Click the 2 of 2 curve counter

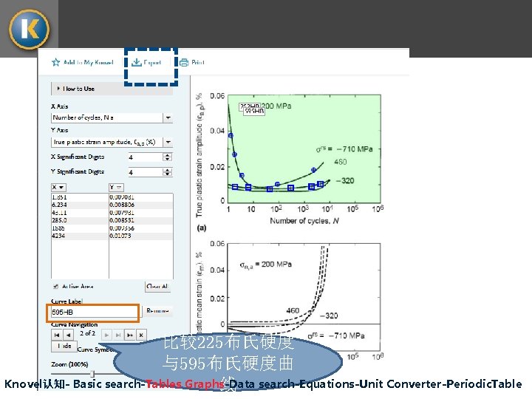coord(87,333)
